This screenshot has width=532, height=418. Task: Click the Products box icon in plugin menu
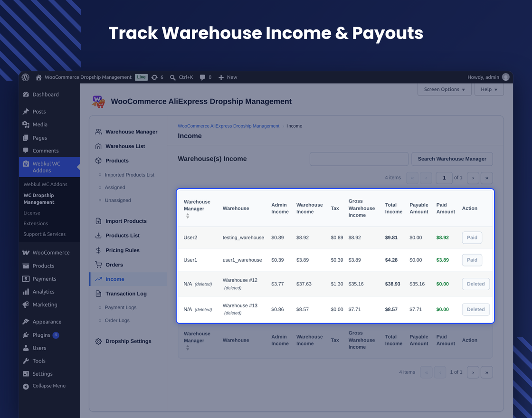[x=98, y=161]
